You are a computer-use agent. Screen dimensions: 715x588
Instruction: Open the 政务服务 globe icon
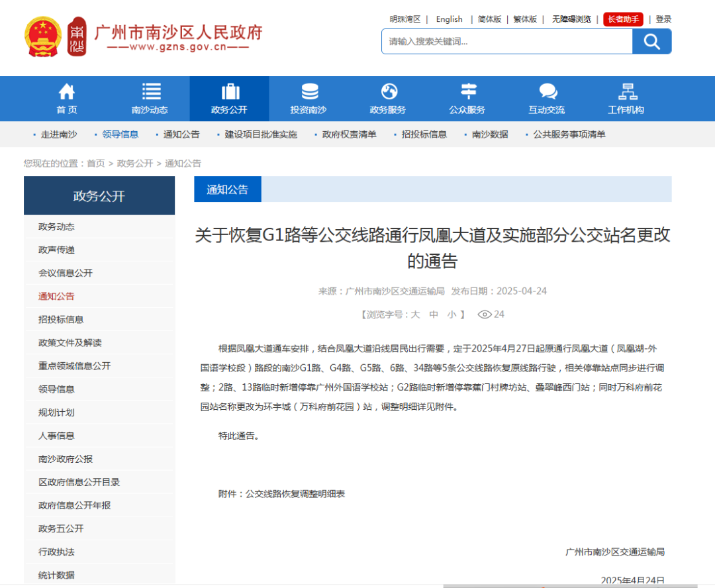pyautogui.click(x=389, y=91)
